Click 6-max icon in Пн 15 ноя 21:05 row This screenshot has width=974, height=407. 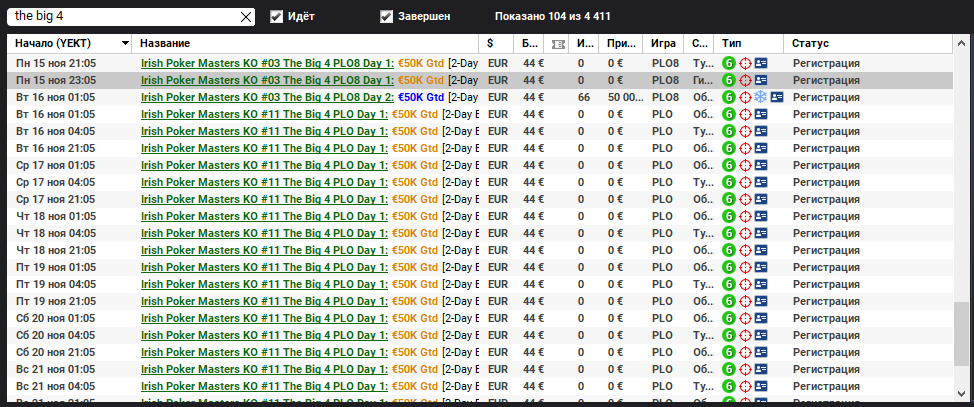pyautogui.click(x=729, y=63)
